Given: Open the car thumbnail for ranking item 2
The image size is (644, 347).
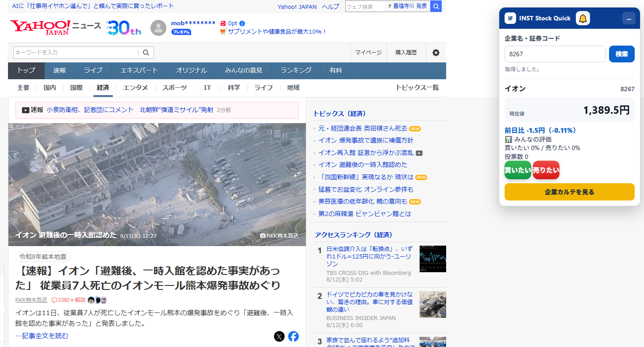Looking at the screenshot, I should coord(433,305).
